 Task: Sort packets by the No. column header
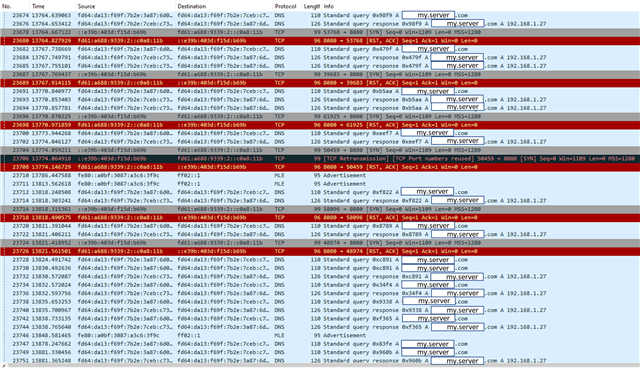16,6
